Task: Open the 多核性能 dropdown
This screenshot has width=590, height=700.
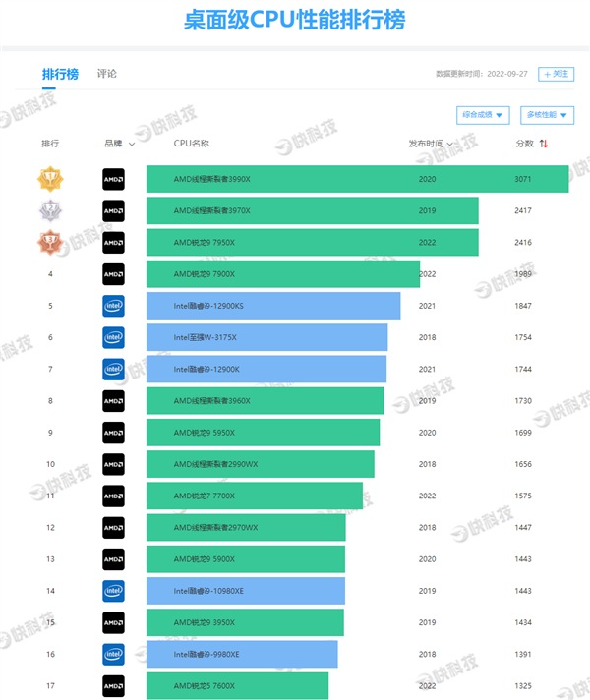Action: (547, 115)
